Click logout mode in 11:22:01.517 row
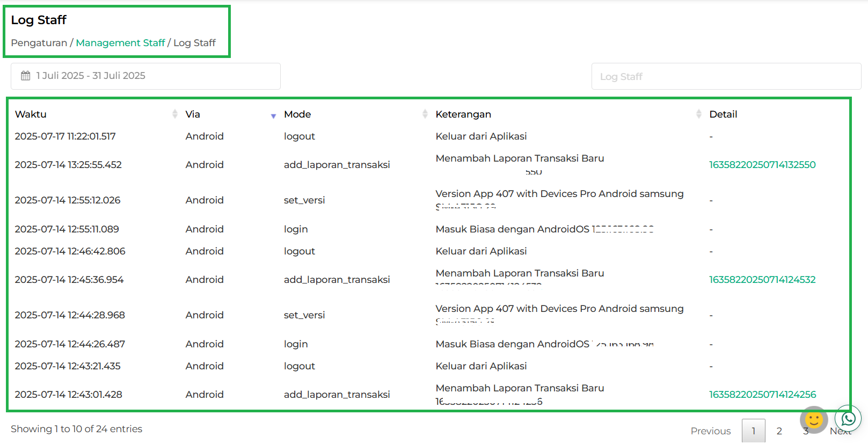Image resolution: width=868 pixels, height=444 pixels. (x=300, y=136)
